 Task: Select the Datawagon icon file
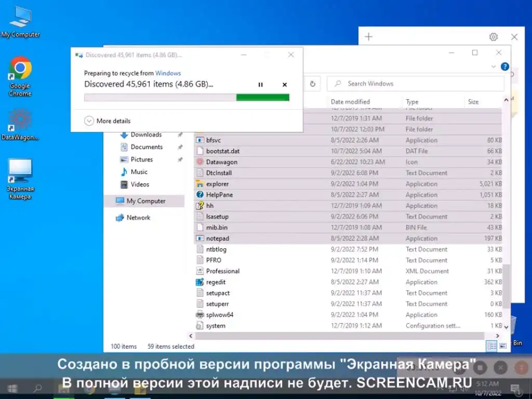[348, 162]
